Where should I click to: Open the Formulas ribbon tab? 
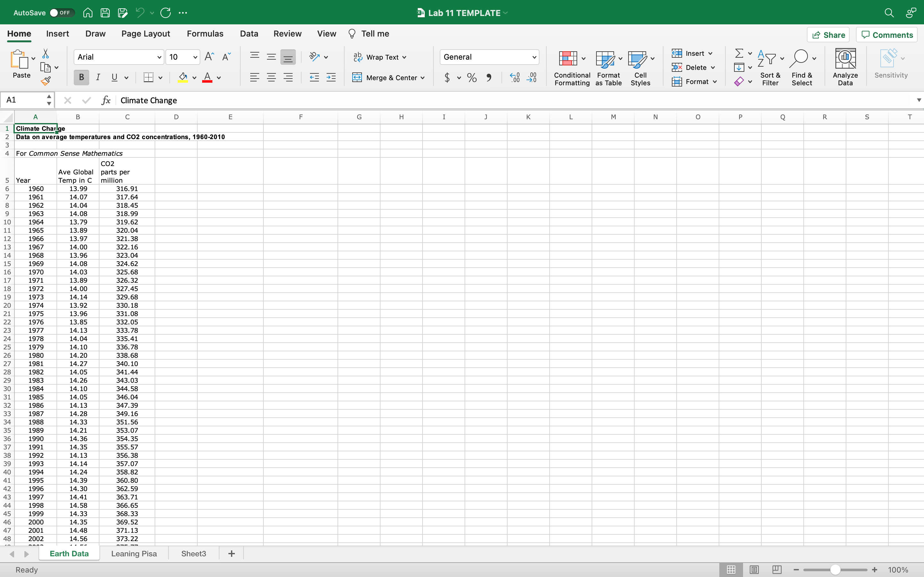coord(205,34)
